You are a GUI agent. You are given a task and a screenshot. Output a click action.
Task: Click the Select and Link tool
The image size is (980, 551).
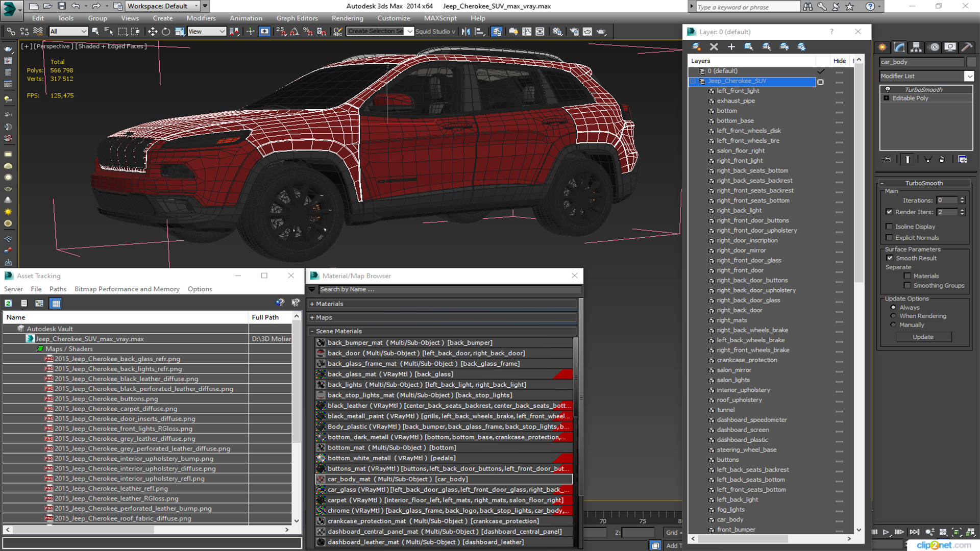pos(11,32)
